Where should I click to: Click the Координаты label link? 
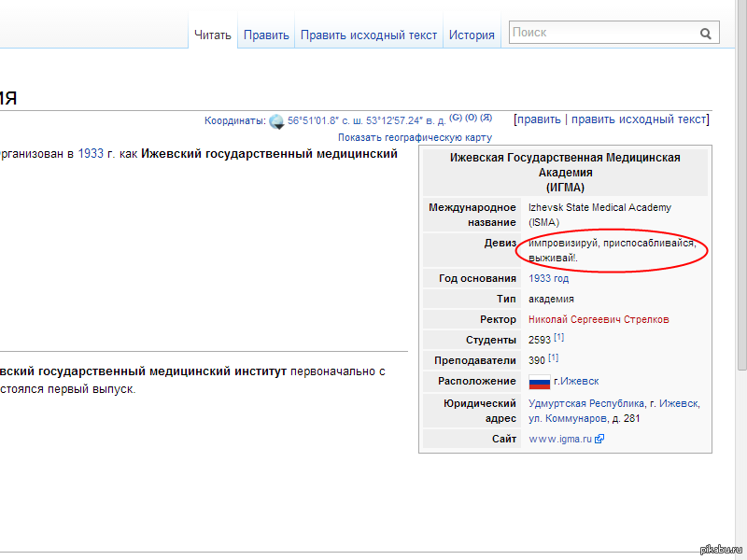pyautogui.click(x=234, y=121)
